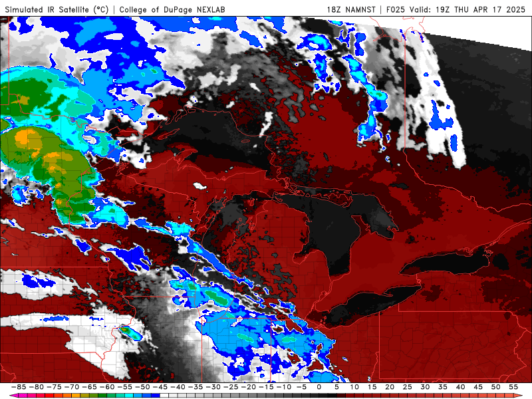
Task: Click the -45 label on the temperature scale
Action: coord(160,387)
